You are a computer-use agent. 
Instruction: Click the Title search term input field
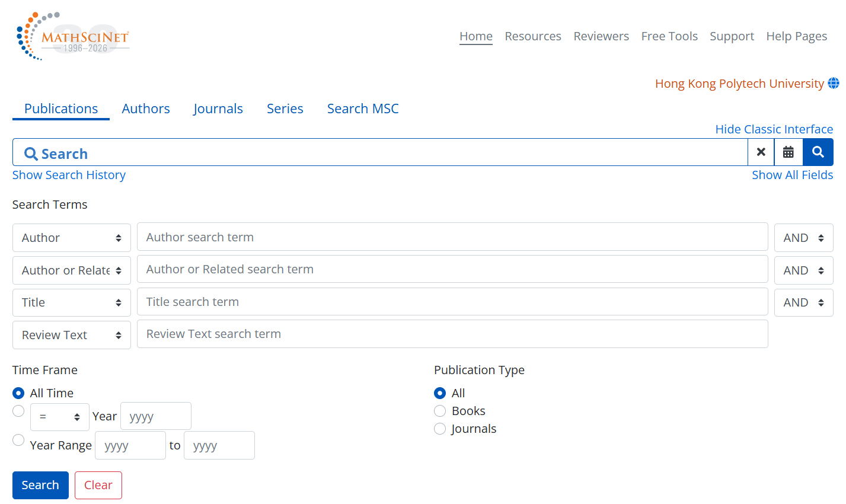coord(452,302)
